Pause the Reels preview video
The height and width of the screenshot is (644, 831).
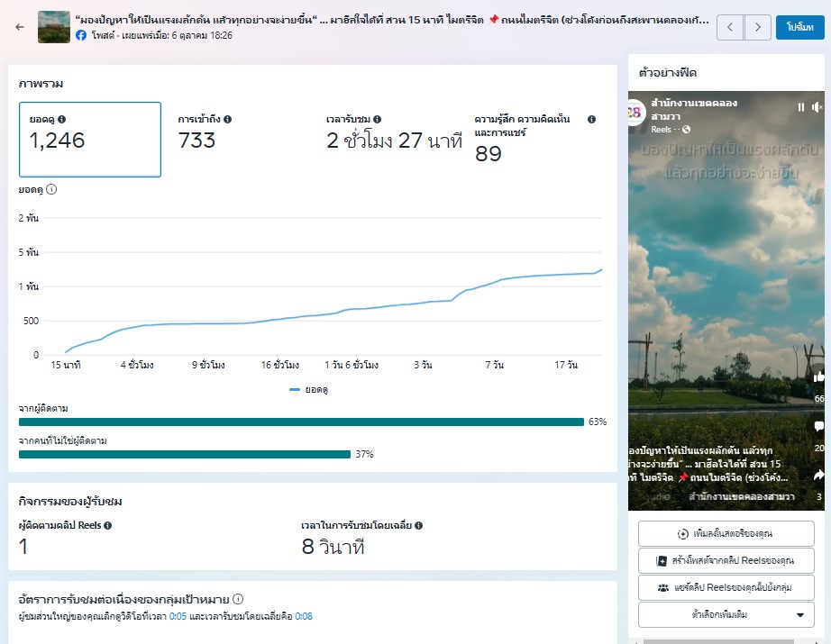click(800, 107)
